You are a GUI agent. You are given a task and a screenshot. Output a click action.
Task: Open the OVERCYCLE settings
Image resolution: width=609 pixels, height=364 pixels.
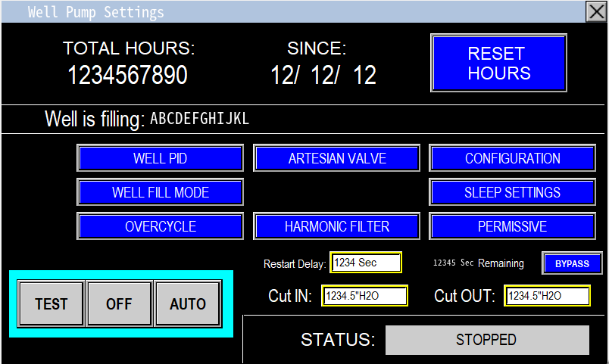pyautogui.click(x=160, y=226)
